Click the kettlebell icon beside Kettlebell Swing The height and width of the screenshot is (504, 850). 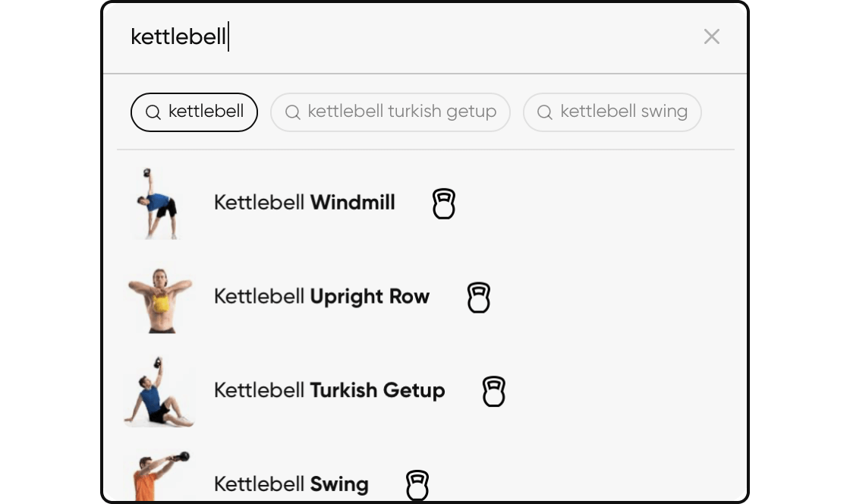(417, 485)
